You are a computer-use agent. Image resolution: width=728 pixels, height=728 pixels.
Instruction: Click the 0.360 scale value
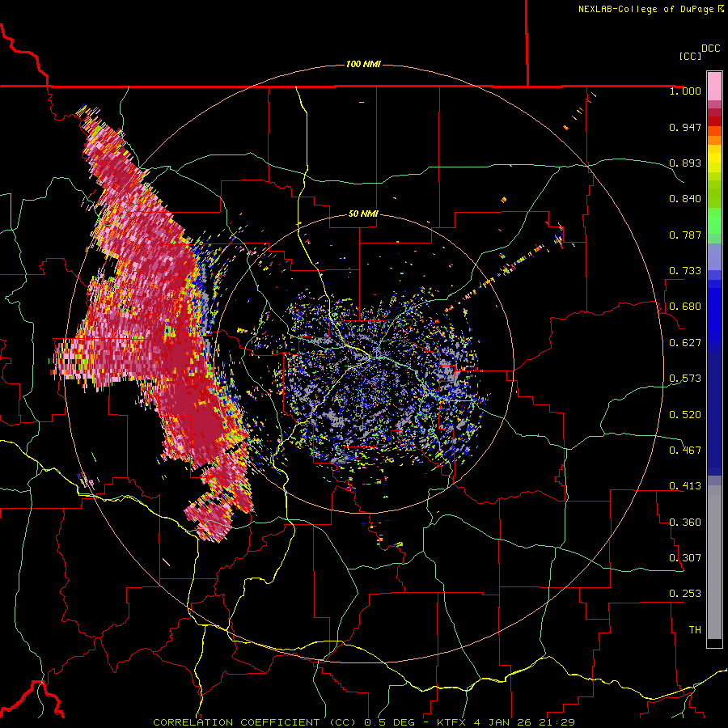click(x=685, y=522)
